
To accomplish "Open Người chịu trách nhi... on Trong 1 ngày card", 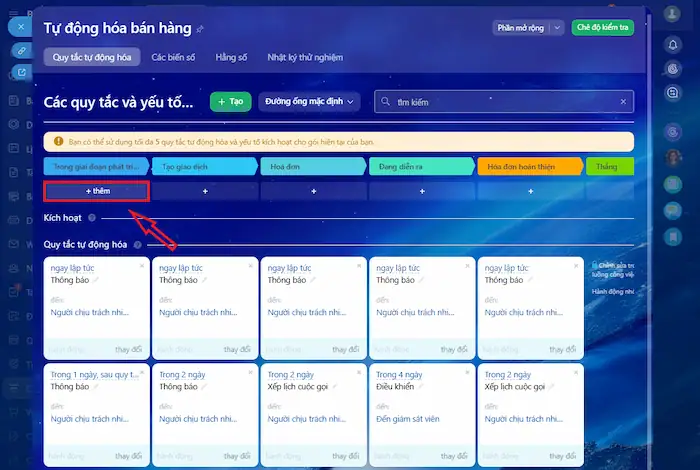I will point(89,419).
